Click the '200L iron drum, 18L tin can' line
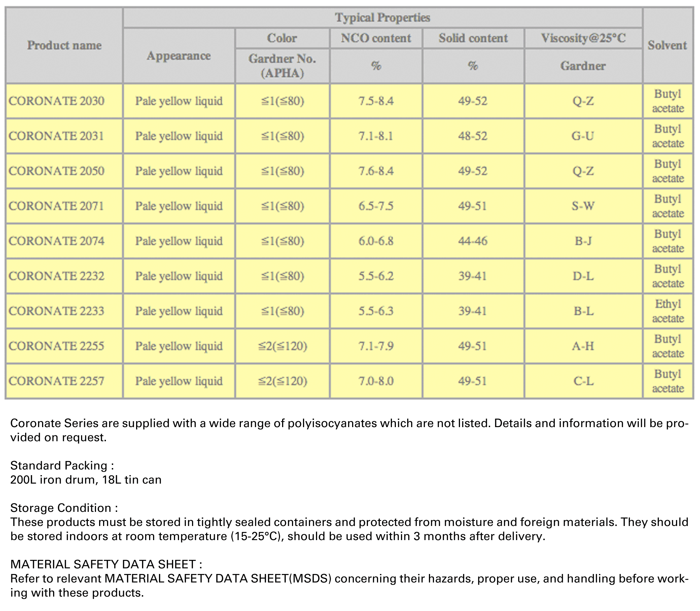This screenshot has width=700, height=611. coord(86,480)
